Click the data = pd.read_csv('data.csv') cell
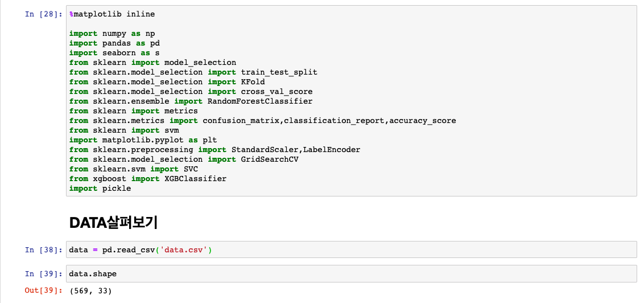This screenshot has height=303, width=644. pyautogui.click(x=351, y=249)
